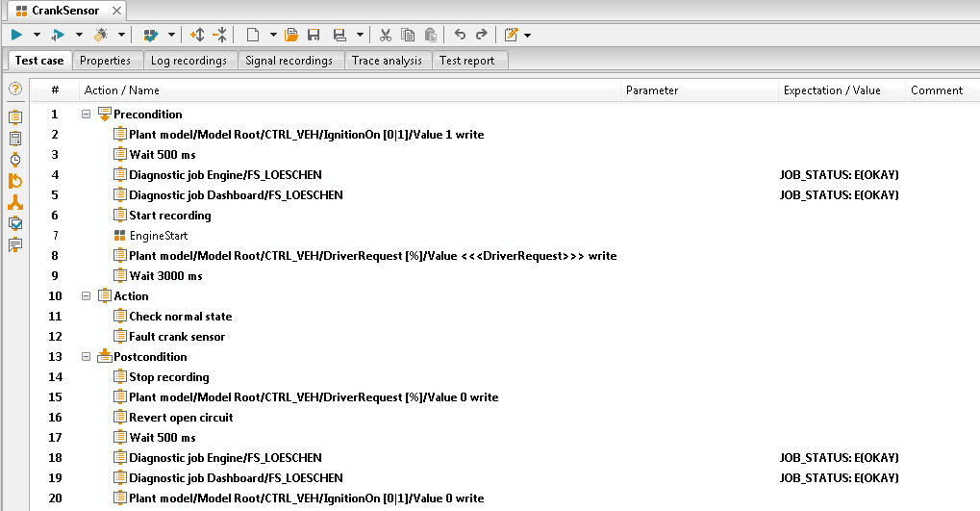Open the dropdown beside the pencil note icon
Image resolution: width=980 pixels, height=511 pixels.
(527, 35)
